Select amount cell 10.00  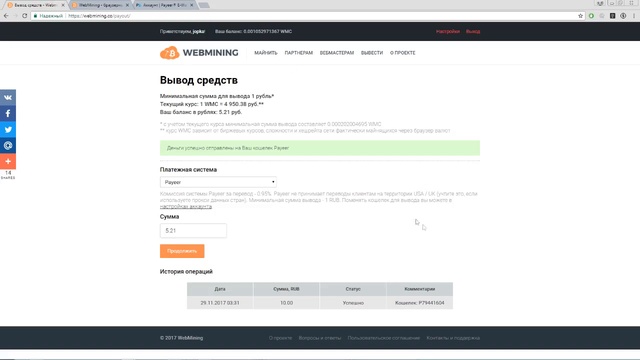coord(286,303)
